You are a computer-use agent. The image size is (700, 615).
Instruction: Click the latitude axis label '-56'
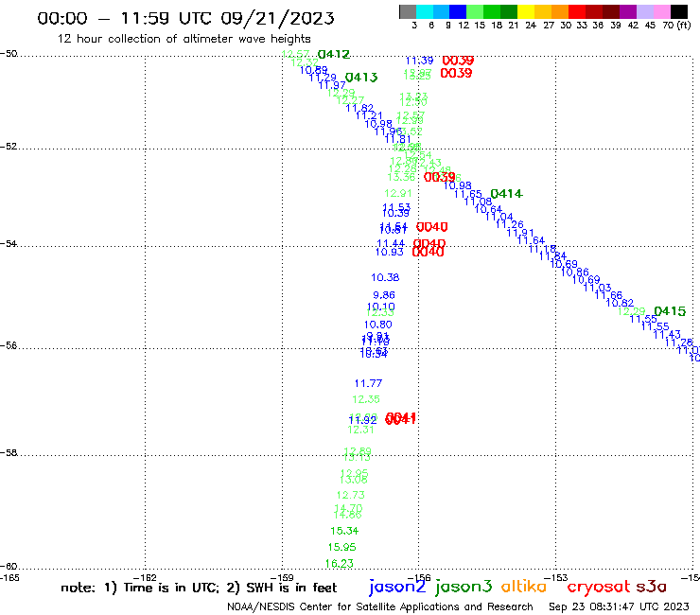tap(9, 345)
